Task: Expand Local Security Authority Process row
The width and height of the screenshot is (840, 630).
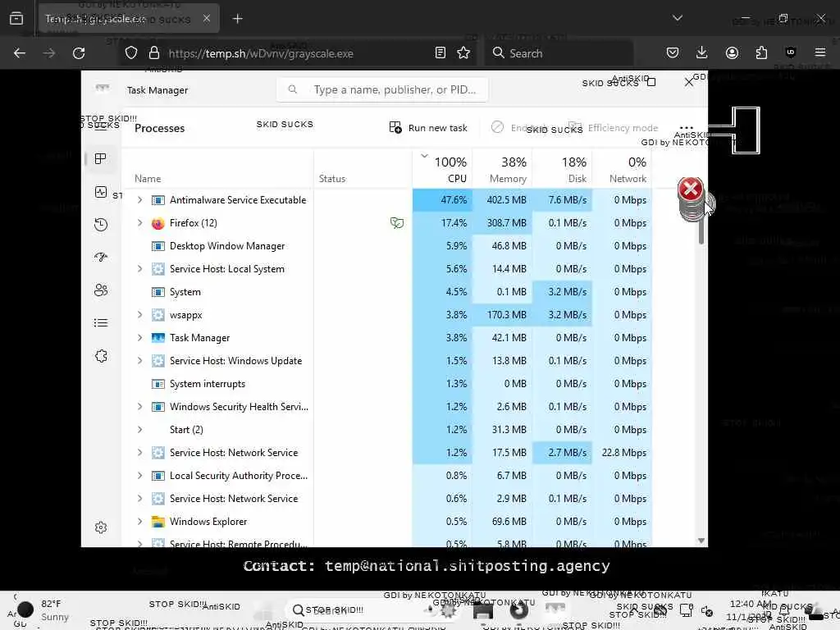Action: [x=139, y=476]
